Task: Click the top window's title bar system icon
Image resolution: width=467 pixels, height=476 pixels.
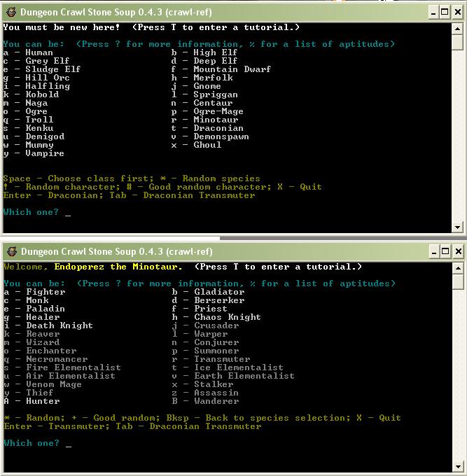Action: pyautogui.click(x=10, y=12)
